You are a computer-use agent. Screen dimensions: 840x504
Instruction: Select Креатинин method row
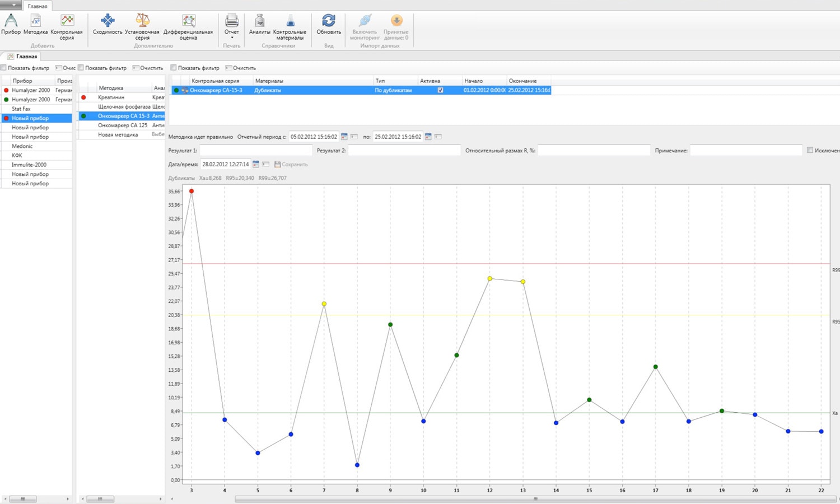point(122,97)
